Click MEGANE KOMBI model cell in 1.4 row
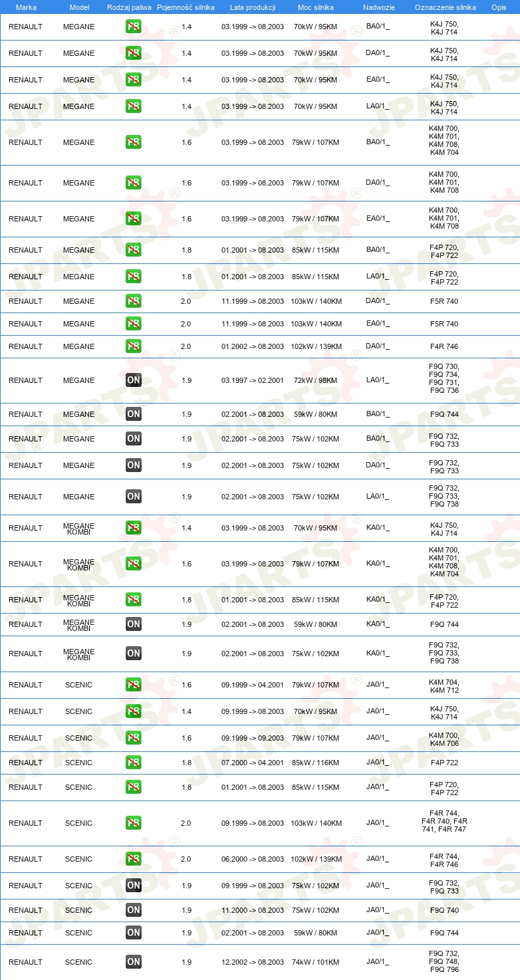The image size is (520, 980). coord(78,529)
